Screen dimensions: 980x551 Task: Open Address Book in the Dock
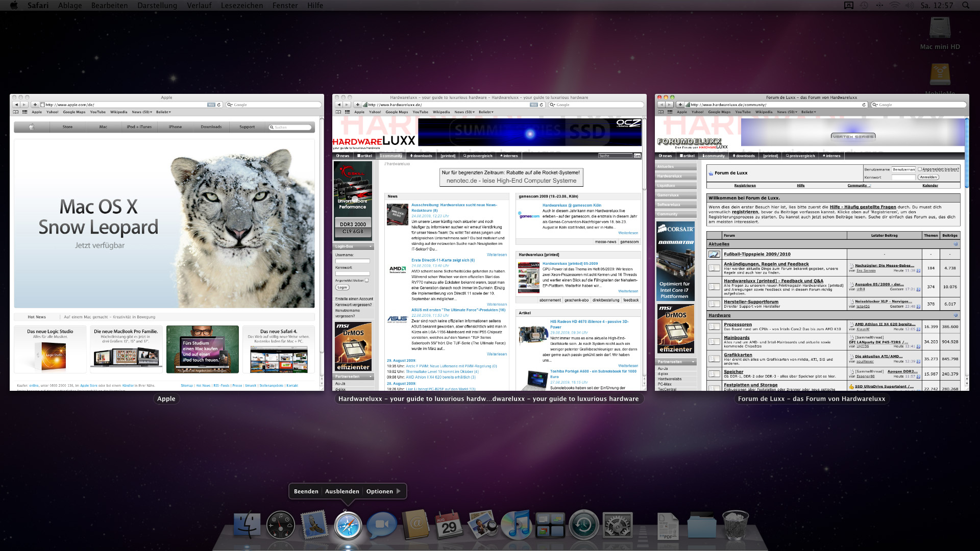click(x=415, y=525)
